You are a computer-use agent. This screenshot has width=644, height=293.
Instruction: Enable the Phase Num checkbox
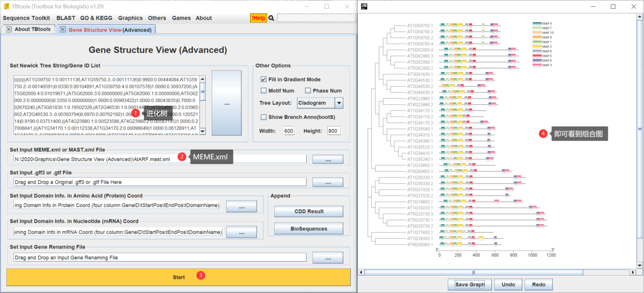(308, 91)
